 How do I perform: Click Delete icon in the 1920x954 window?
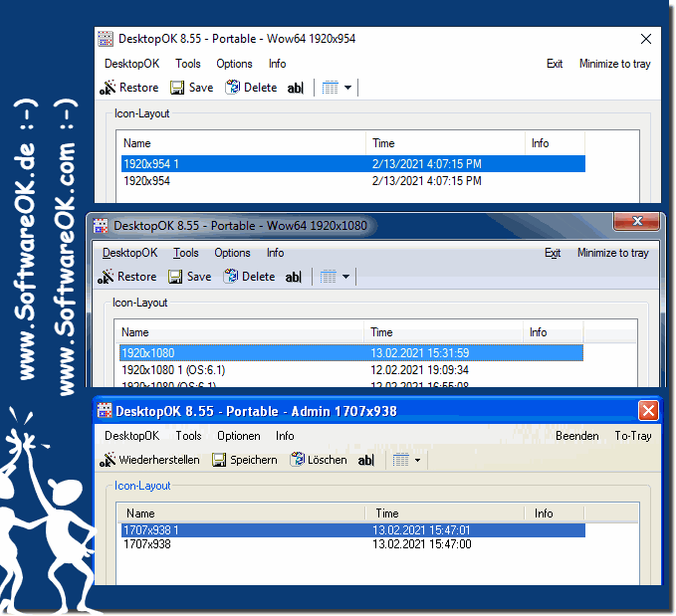[x=232, y=88]
